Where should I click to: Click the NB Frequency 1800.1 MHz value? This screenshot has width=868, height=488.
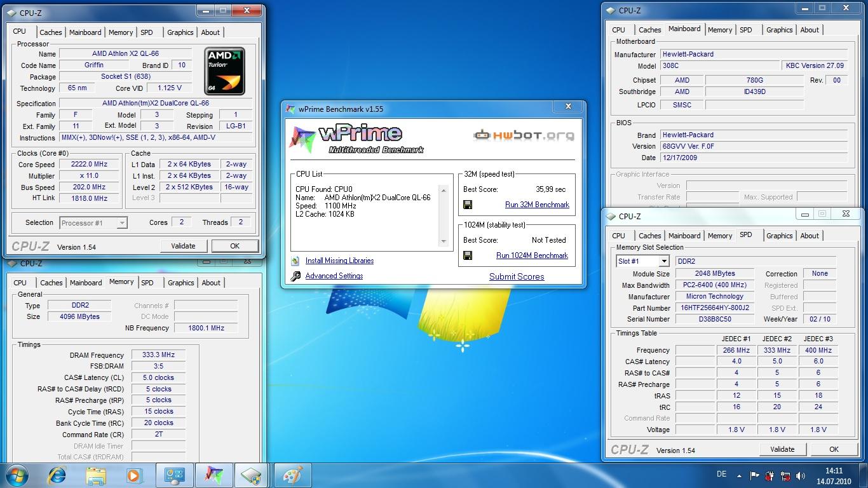[x=206, y=328]
